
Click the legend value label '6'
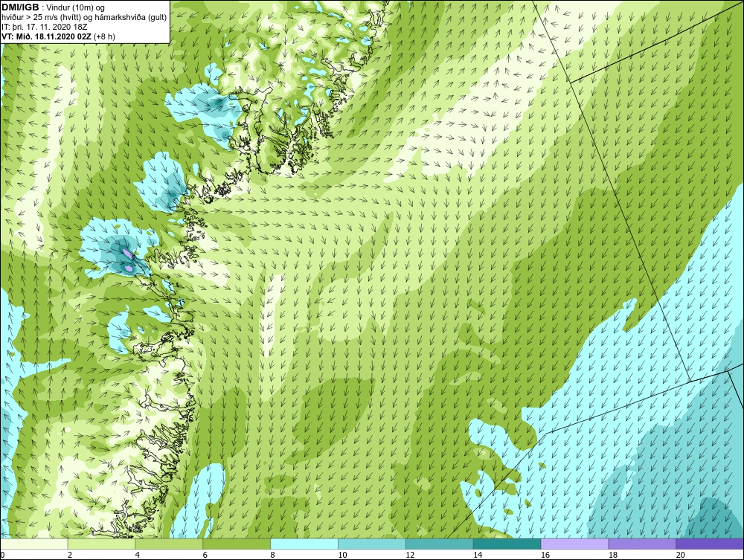(205, 555)
